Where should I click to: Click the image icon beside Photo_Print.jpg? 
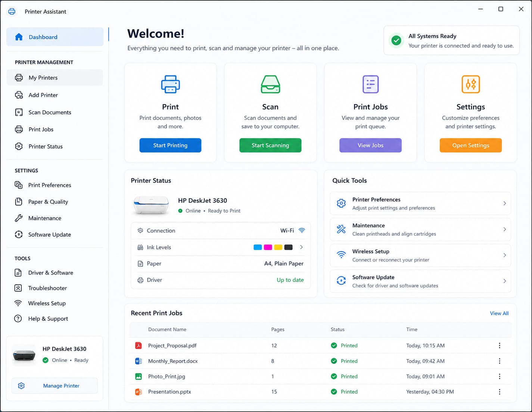139,377
